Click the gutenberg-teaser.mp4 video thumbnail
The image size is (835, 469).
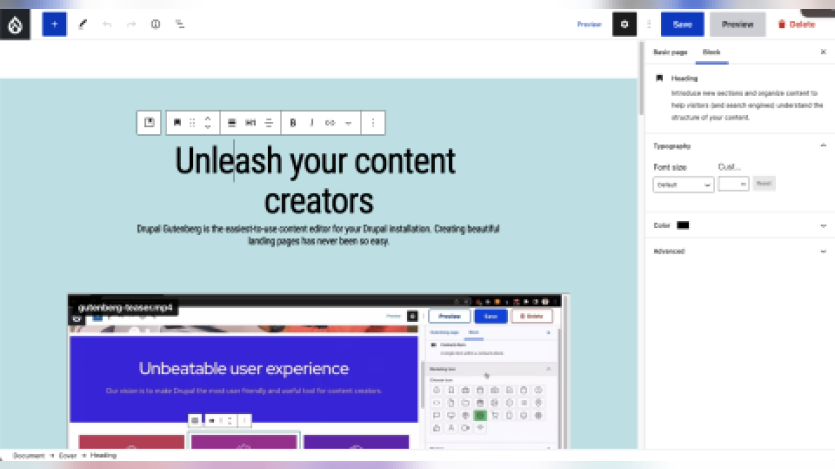(x=318, y=371)
